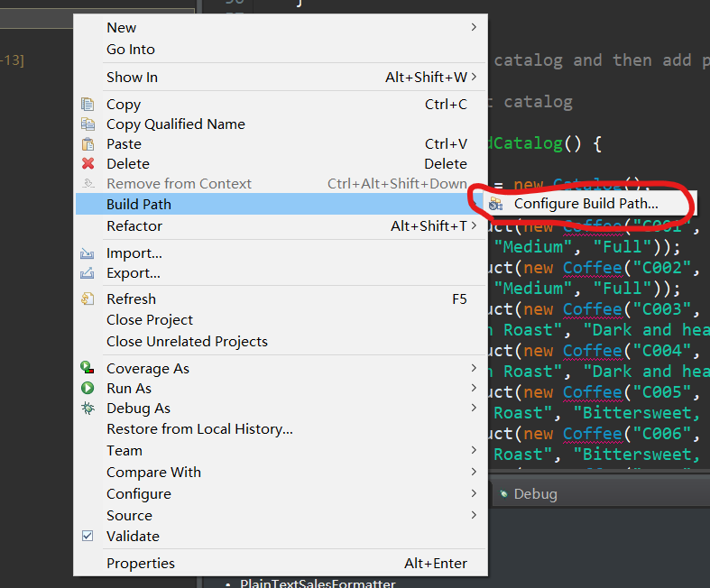Click the "C002" string in the code editor

(661, 268)
